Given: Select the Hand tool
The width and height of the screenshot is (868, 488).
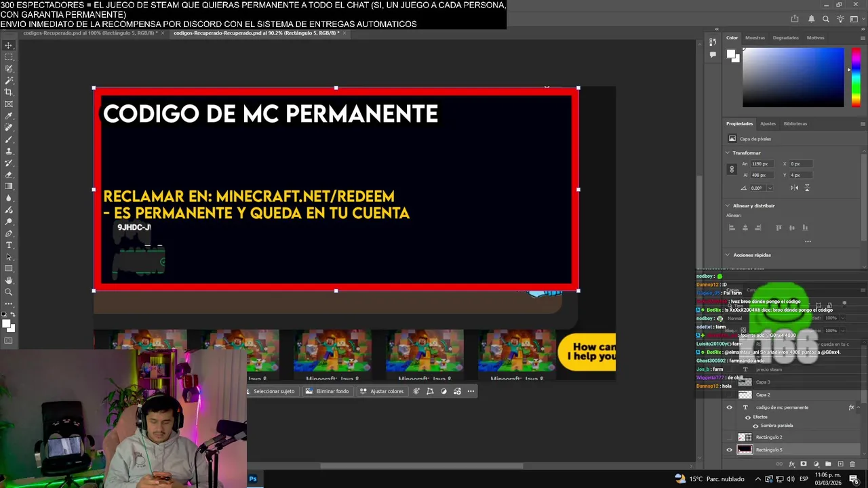Looking at the screenshot, I should coord(9,280).
